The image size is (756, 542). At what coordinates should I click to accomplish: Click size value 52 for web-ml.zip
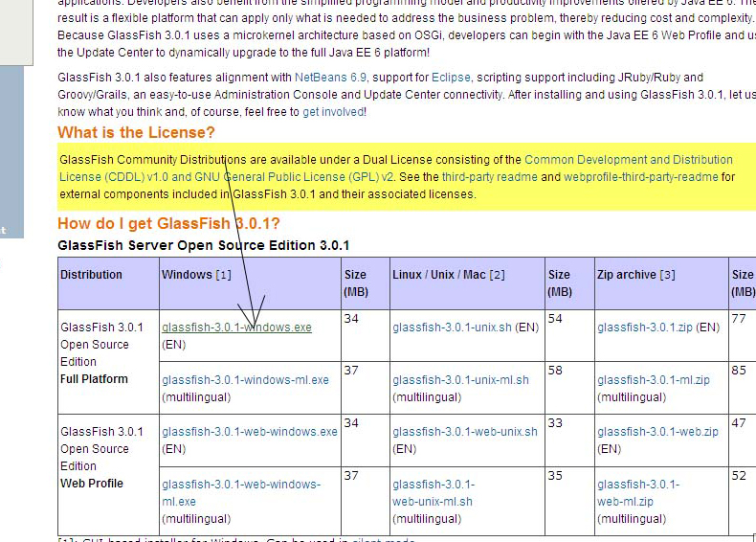pyautogui.click(x=739, y=475)
